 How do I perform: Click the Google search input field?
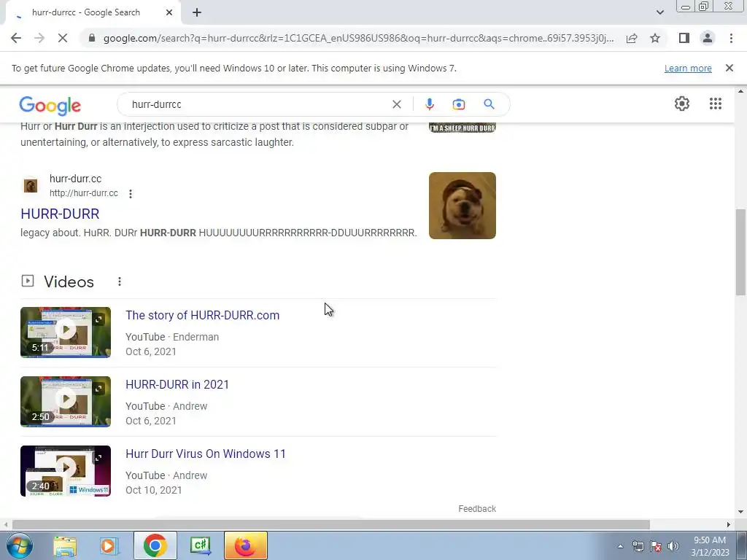point(258,104)
